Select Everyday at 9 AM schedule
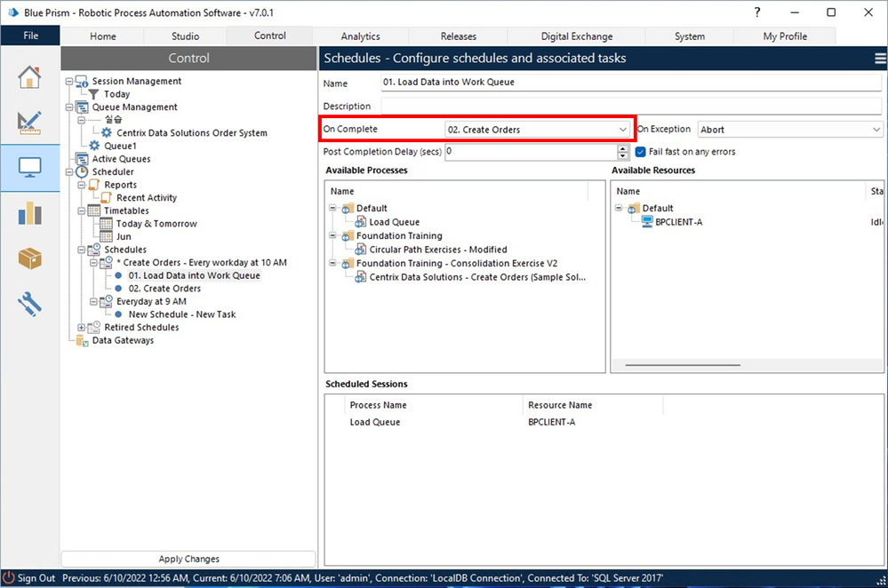This screenshot has height=588, width=888. click(151, 301)
